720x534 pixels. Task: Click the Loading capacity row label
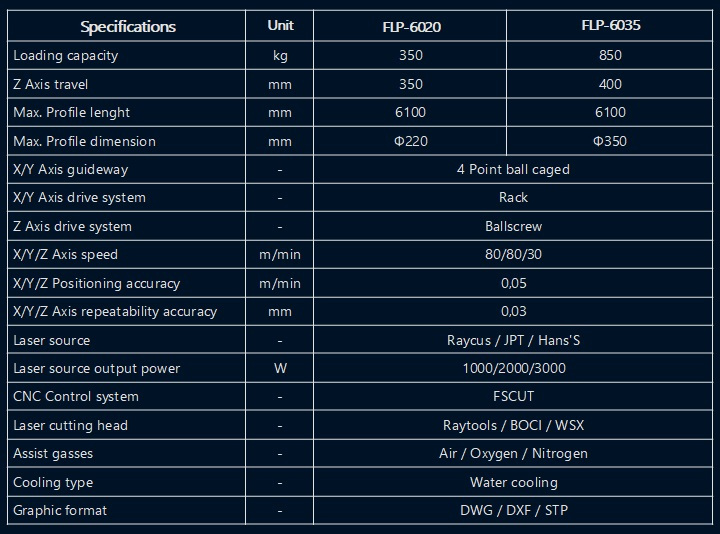click(66, 56)
